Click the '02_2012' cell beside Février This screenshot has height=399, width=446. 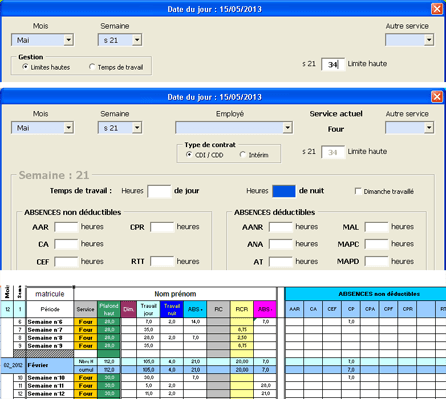click(13, 365)
